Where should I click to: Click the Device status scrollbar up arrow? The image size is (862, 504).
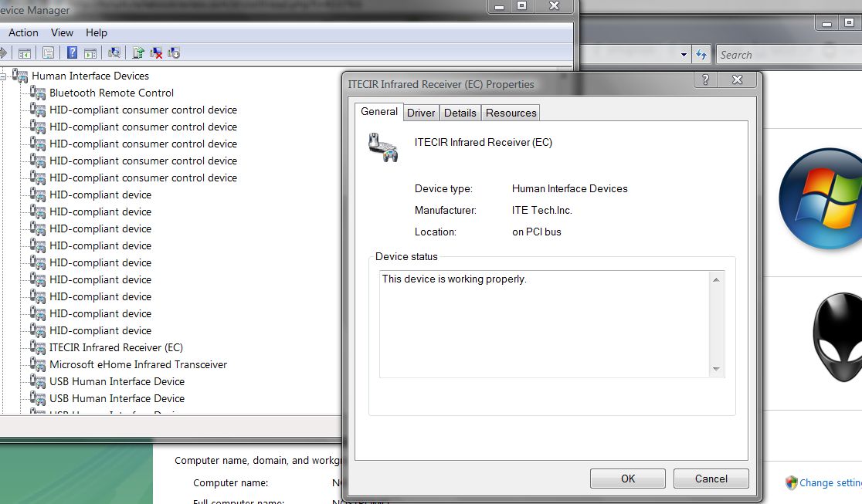pyautogui.click(x=716, y=279)
